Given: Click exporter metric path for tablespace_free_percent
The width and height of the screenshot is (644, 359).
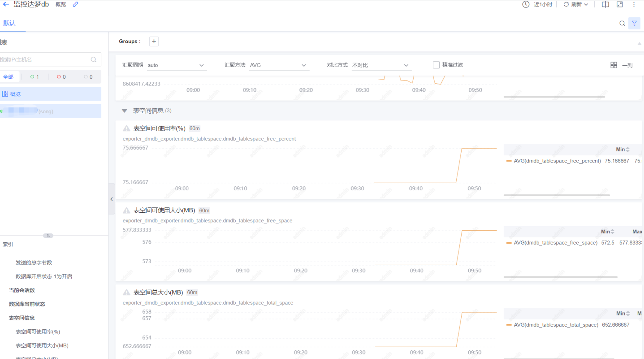Looking at the screenshot, I should 209,139.
